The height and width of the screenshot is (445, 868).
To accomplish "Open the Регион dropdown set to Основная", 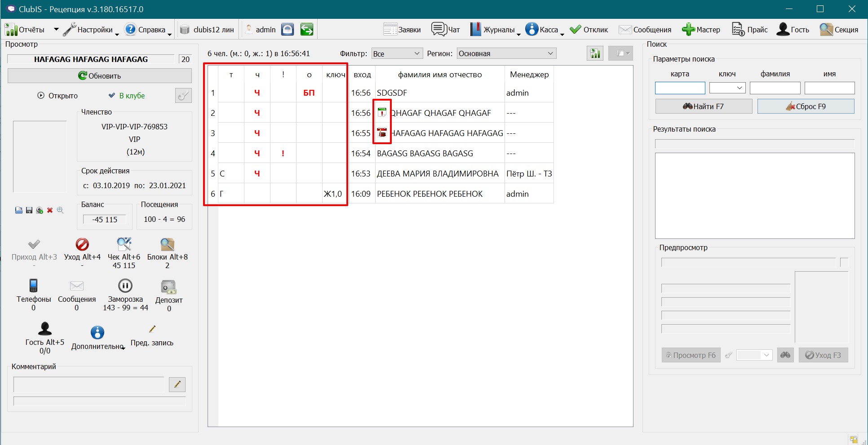I will pyautogui.click(x=506, y=53).
